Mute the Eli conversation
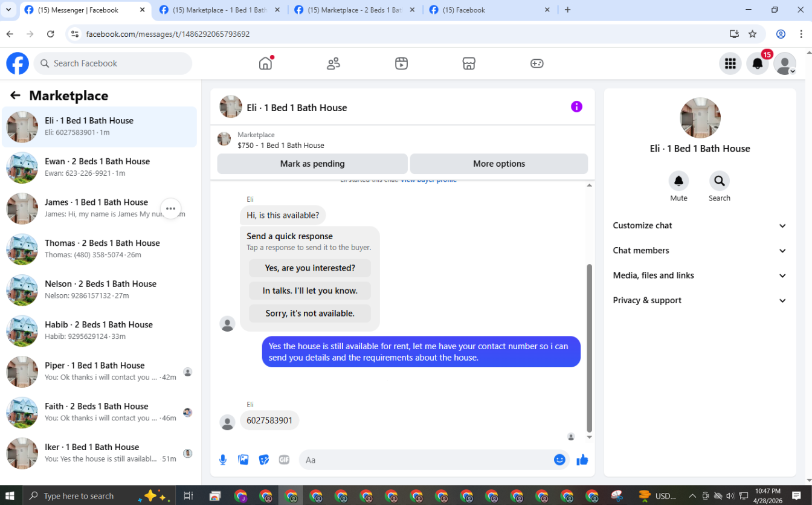The height and width of the screenshot is (505, 812). click(678, 181)
